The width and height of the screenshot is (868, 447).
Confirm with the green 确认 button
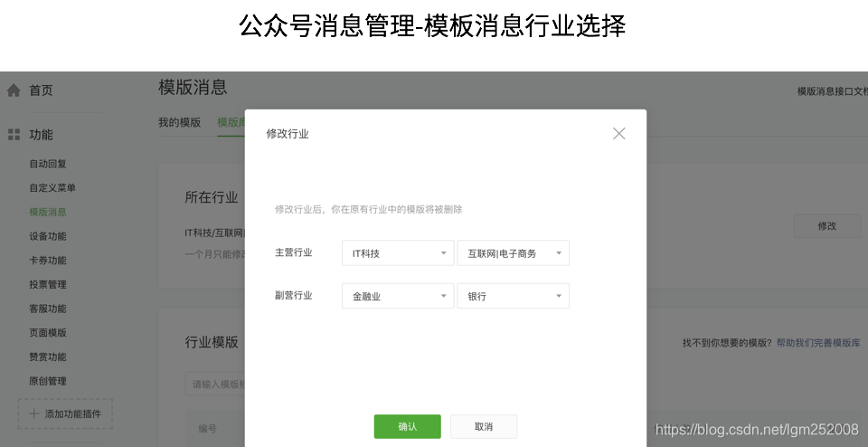point(408,426)
